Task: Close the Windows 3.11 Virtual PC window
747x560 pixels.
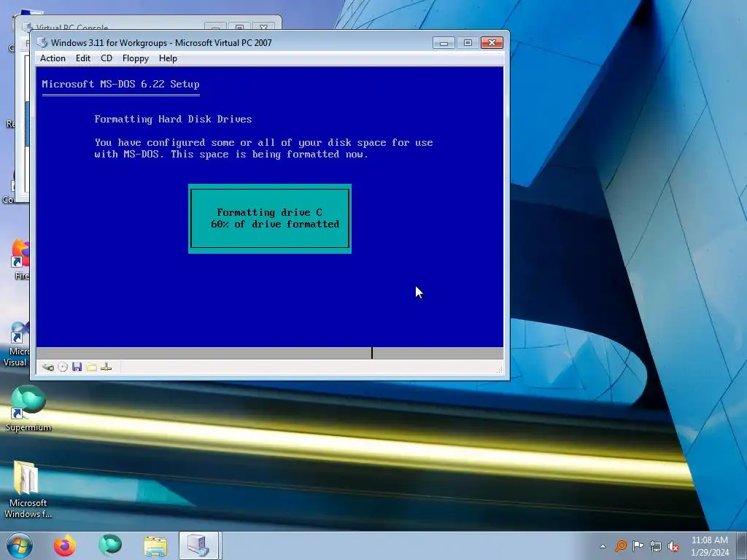Action: (492, 43)
